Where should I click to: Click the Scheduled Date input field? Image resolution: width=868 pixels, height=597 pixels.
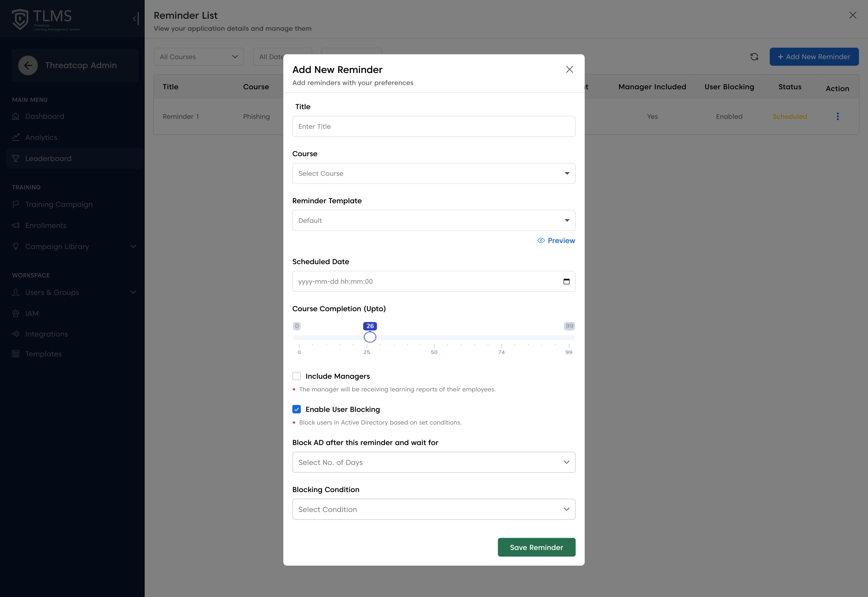click(x=434, y=281)
